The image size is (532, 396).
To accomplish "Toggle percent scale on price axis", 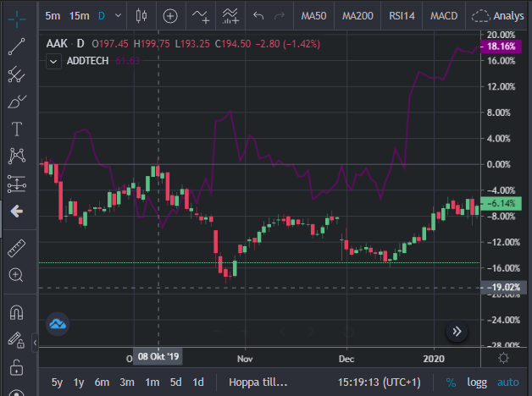I will 451,382.
